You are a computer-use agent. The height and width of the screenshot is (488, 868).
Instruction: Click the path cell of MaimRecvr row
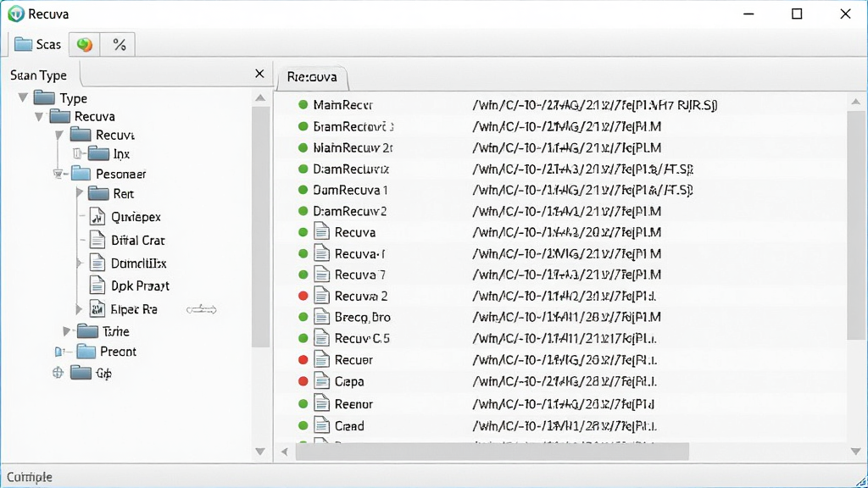[594, 104]
